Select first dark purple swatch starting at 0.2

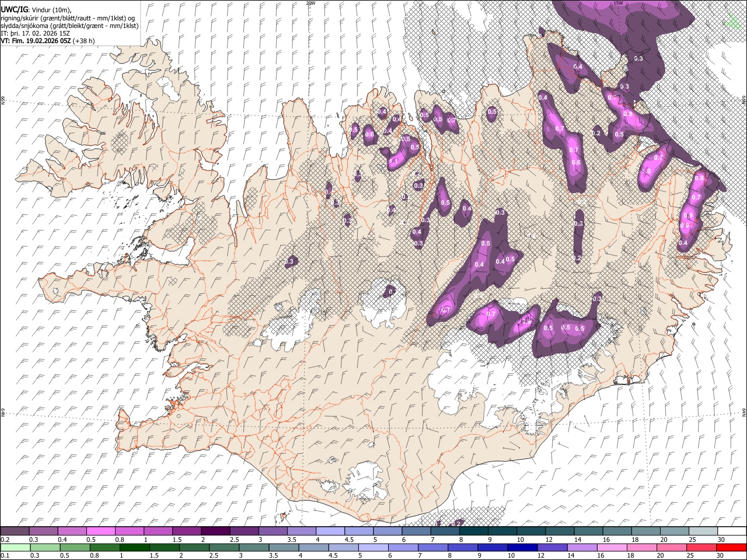click(x=15, y=531)
